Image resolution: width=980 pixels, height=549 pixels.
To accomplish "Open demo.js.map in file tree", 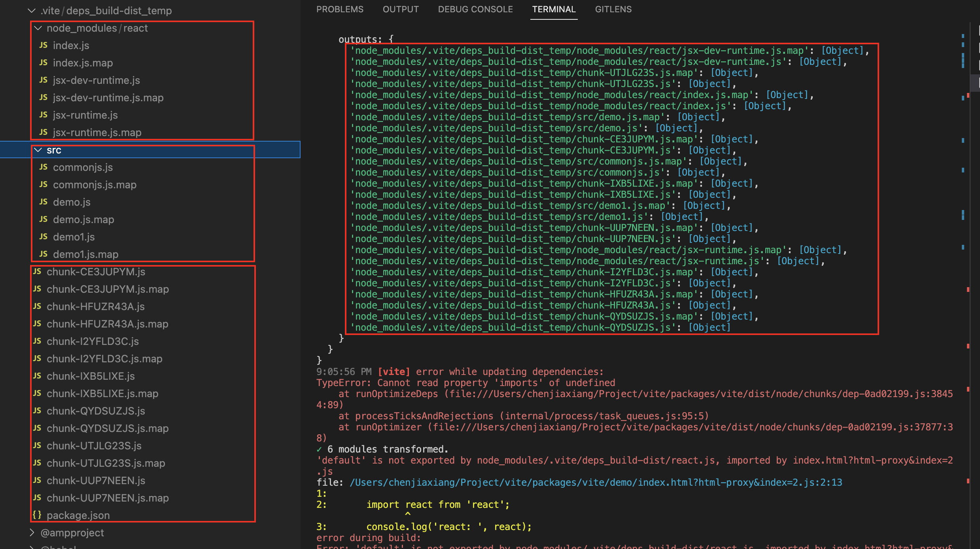I will pos(83,219).
